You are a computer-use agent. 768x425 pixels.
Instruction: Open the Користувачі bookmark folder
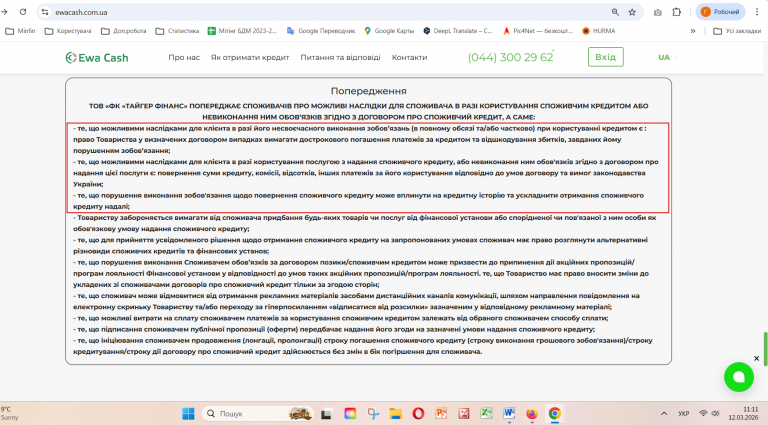tap(68, 31)
